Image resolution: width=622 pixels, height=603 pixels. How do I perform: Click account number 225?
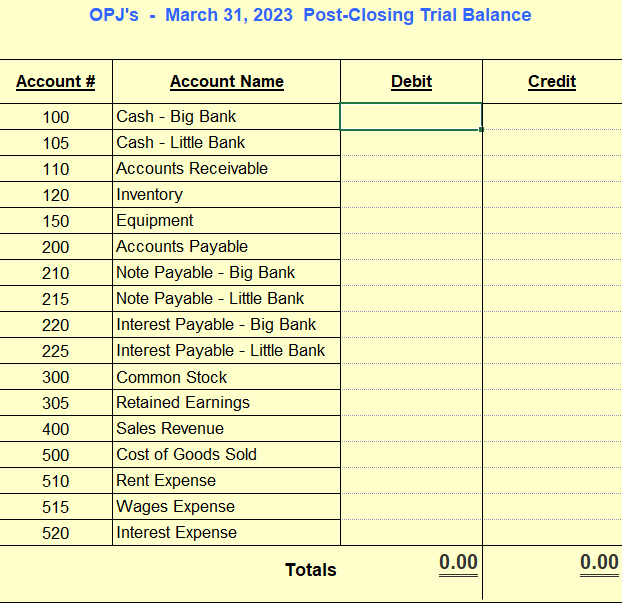(x=56, y=351)
